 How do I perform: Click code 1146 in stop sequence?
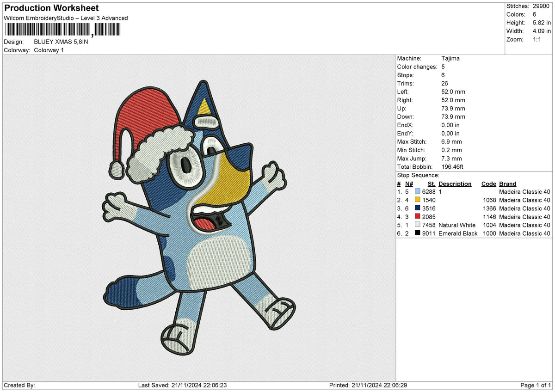click(x=489, y=217)
